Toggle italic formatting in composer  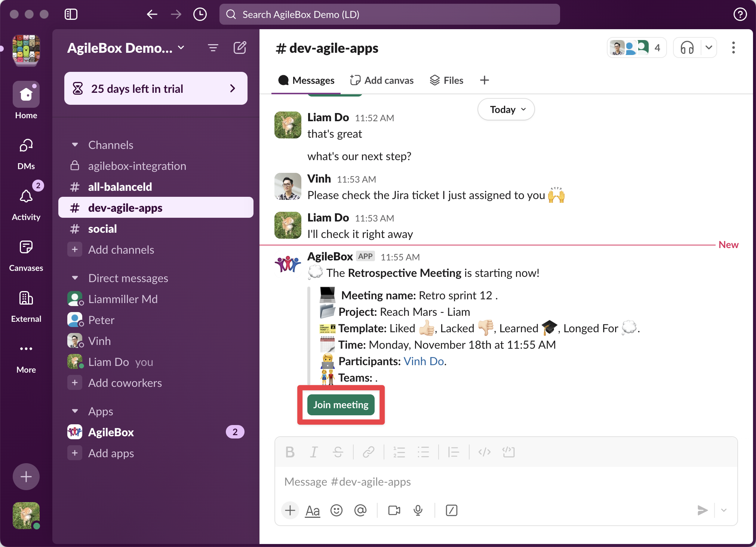314,452
